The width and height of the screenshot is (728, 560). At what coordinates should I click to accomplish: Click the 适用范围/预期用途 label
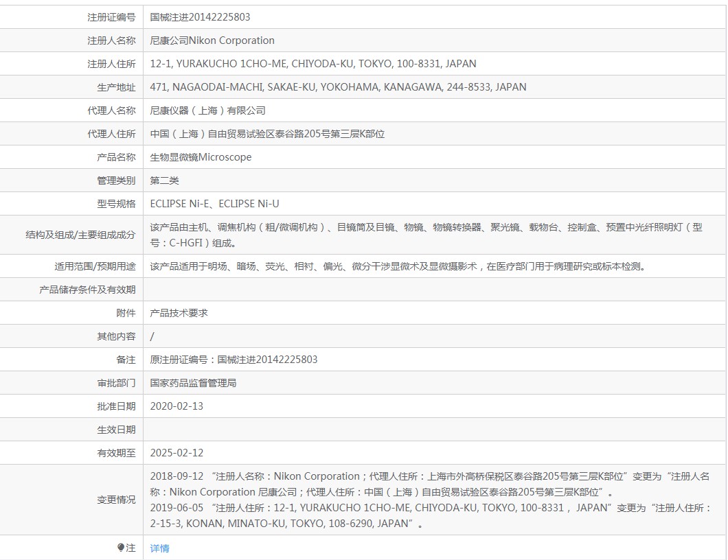95,266
